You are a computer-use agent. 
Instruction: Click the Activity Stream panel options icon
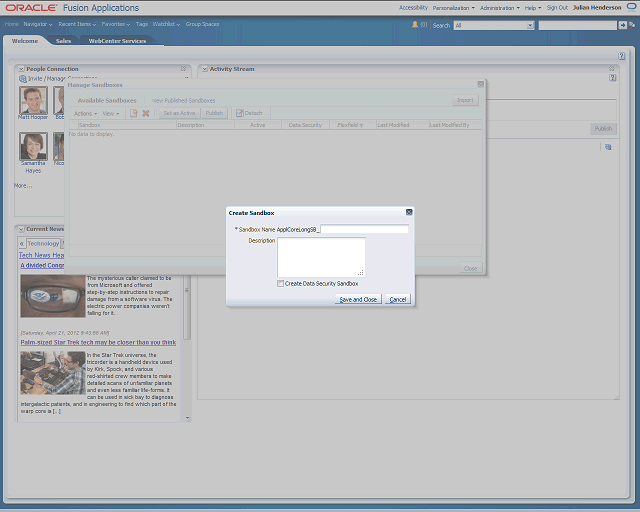click(611, 69)
